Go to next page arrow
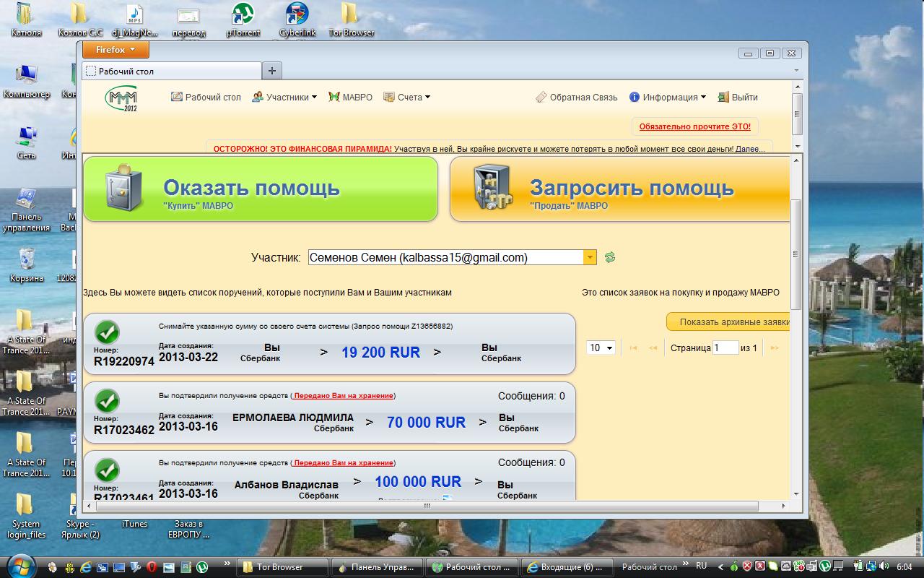 pos(775,348)
